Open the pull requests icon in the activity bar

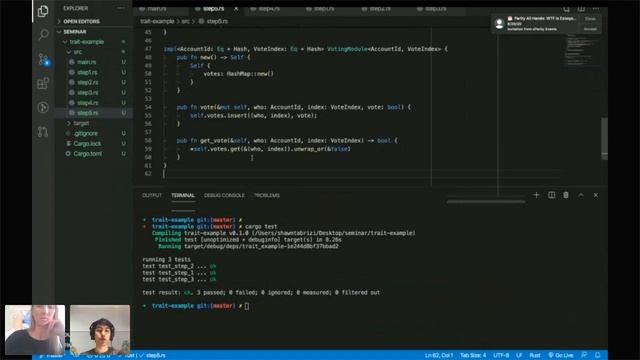coord(43,131)
